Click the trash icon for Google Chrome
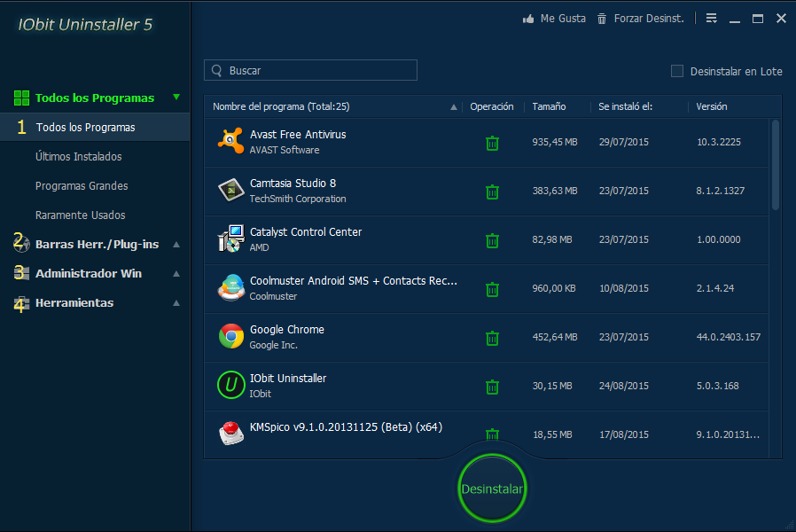 [x=492, y=338]
